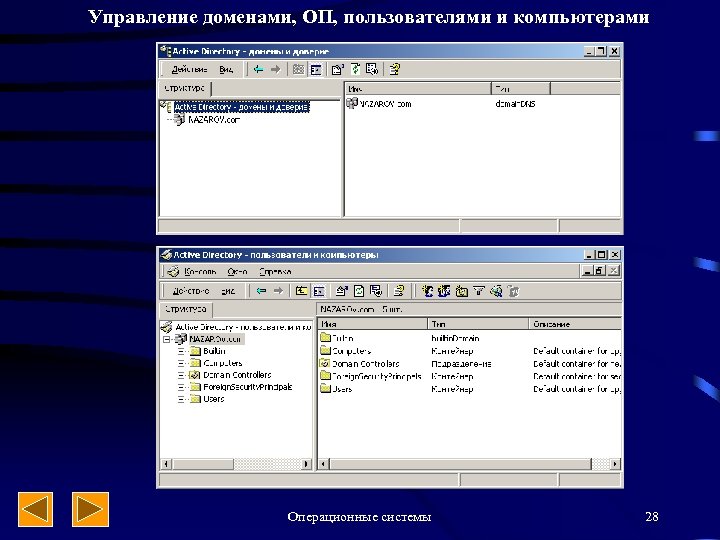Click right scroll arrow of list pane scrollbar

point(615,464)
